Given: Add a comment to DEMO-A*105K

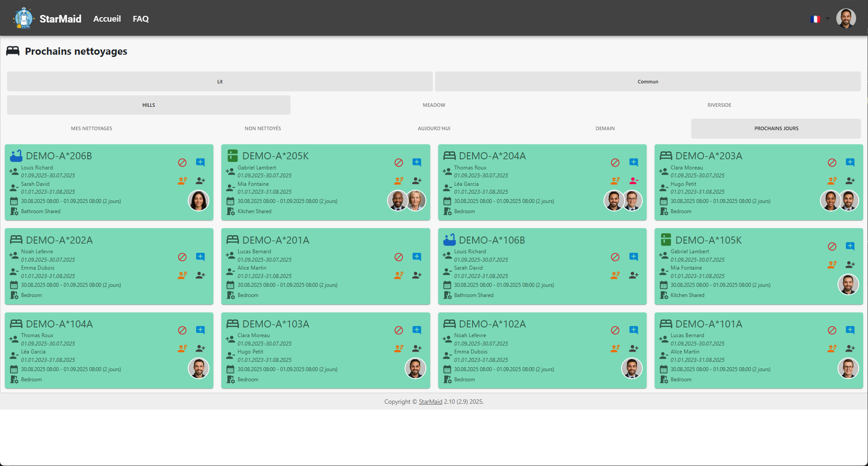Looking at the screenshot, I should (850, 246).
